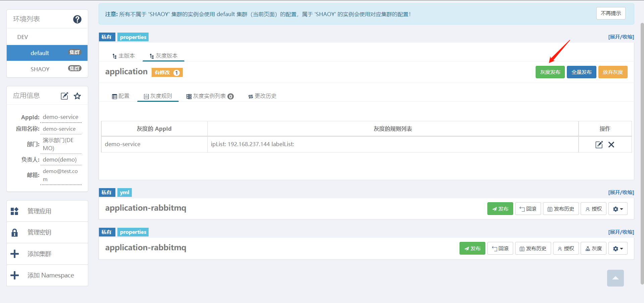Screen dimensions: 644x303
Task: Switch to 主版本 tab
Action: (x=124, y=56)
